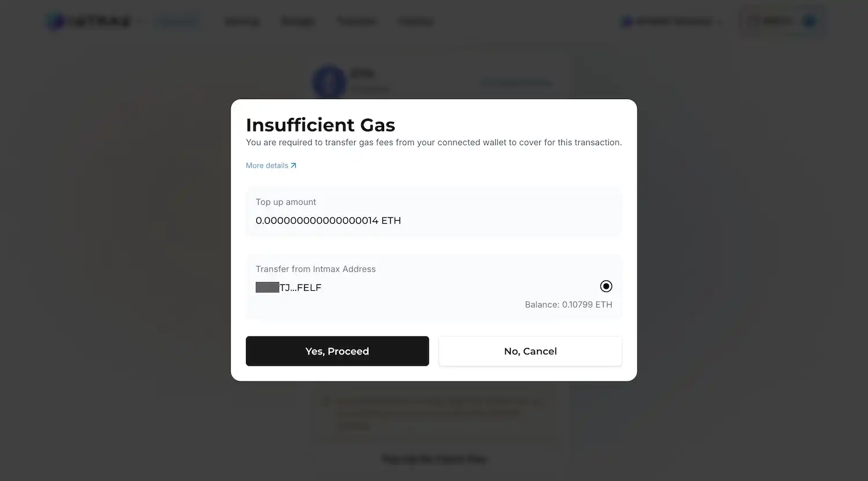Click the info icon in the background notice
The image size is (868, 481).
[325, 401]
